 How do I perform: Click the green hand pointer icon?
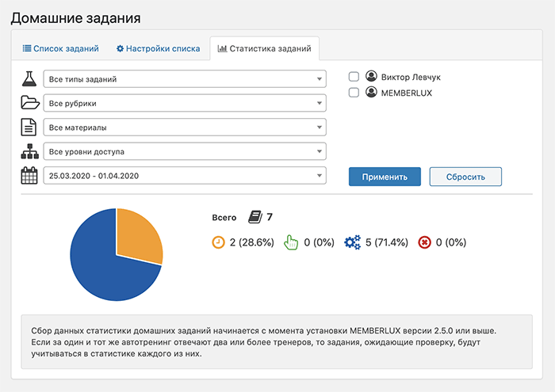click(x=291, y=242)
